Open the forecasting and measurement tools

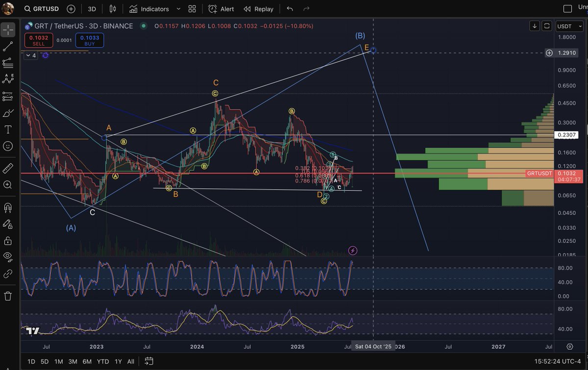pyautogui.click(x=8, y=96)
